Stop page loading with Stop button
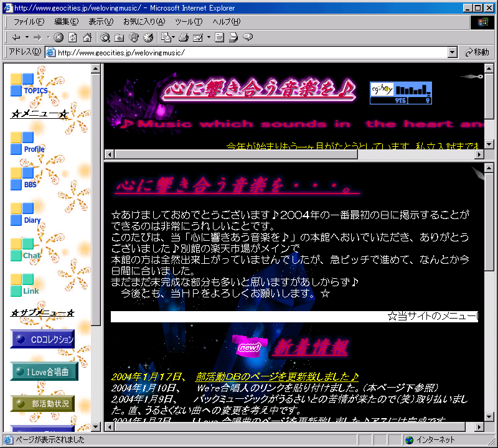This screenshot has height=448, width=498. point(59,37)
